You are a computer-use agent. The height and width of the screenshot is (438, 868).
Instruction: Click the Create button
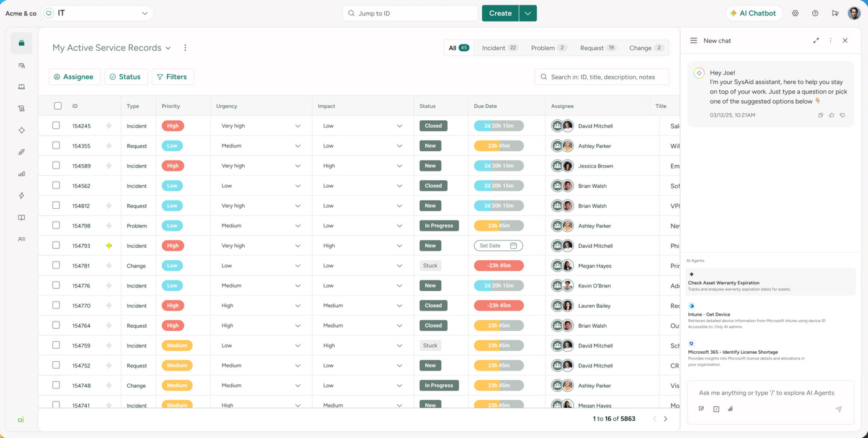pos(500,13)
